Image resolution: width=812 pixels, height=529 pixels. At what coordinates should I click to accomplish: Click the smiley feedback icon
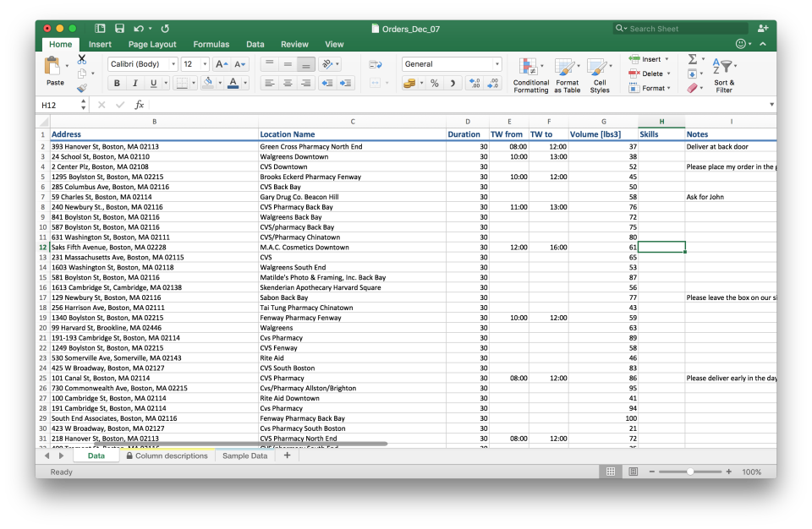[741, 44]
